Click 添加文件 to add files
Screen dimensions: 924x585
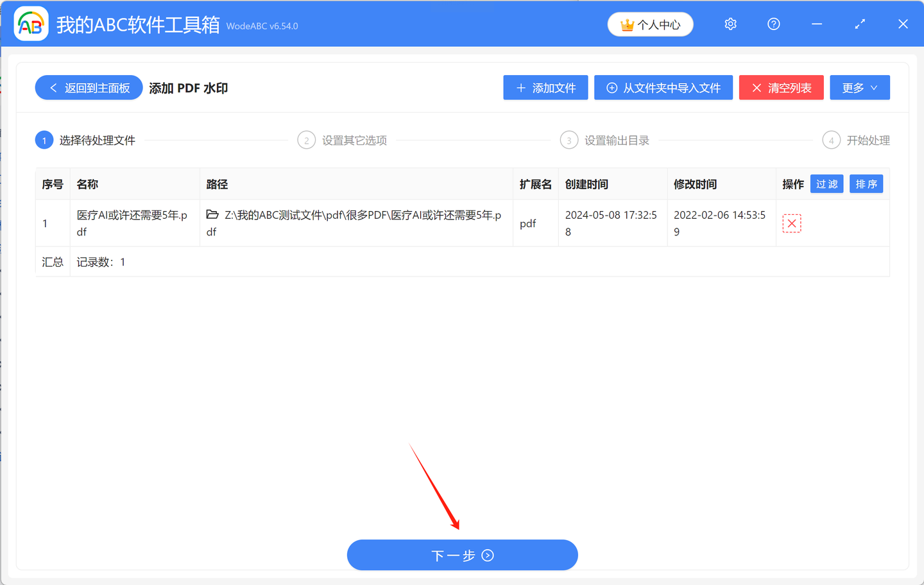pyautogui.click(x=545, y=88)
